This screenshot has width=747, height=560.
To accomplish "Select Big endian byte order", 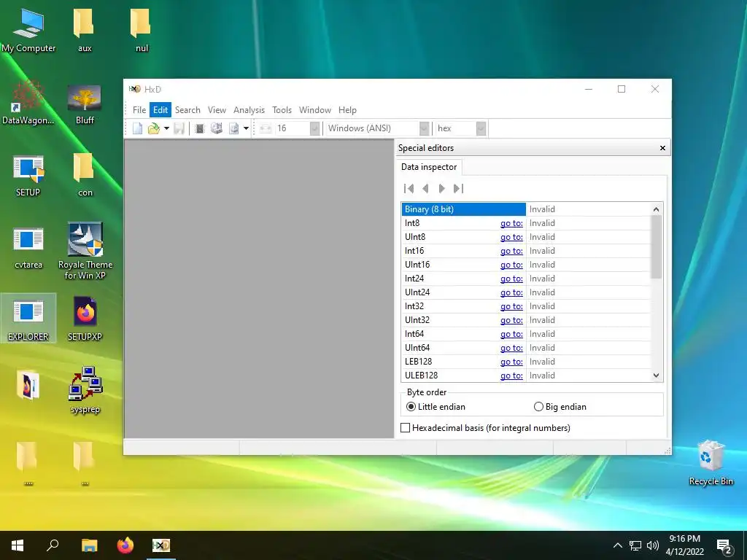I will tap(560, 407).
